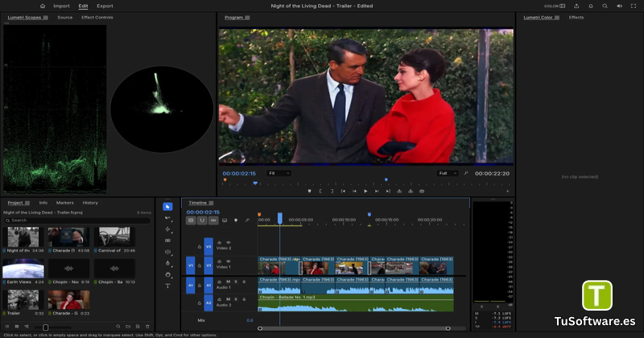Open Program panel menu icon
644x338 pixels.
pyautogui.click(x=247, y=18)
